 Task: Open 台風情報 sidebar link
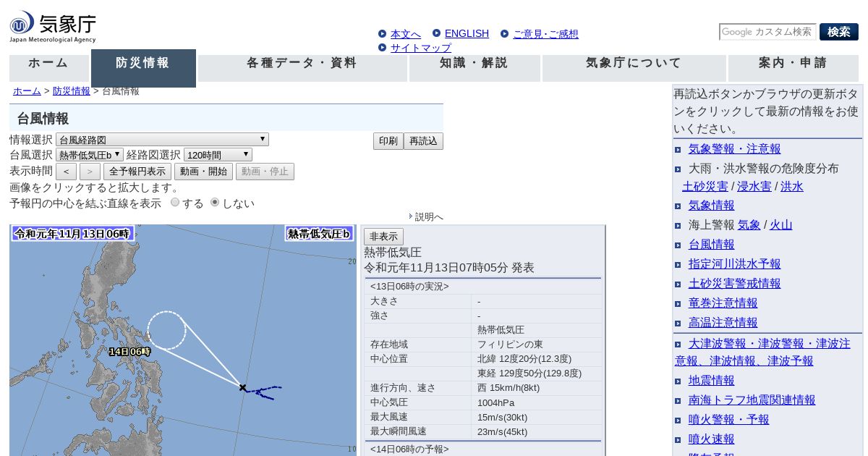click(x=711, y=245)
